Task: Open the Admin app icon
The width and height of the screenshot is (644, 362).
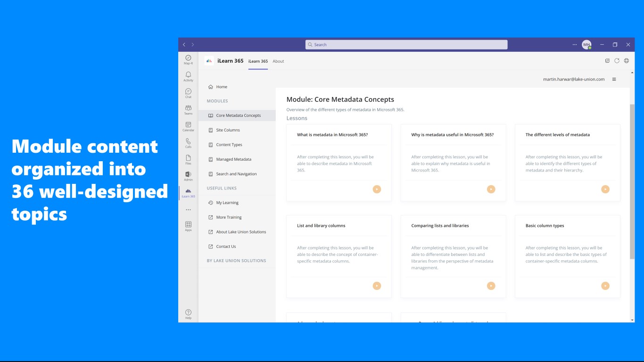Action: pyautogui.click(x=188, y=176)
